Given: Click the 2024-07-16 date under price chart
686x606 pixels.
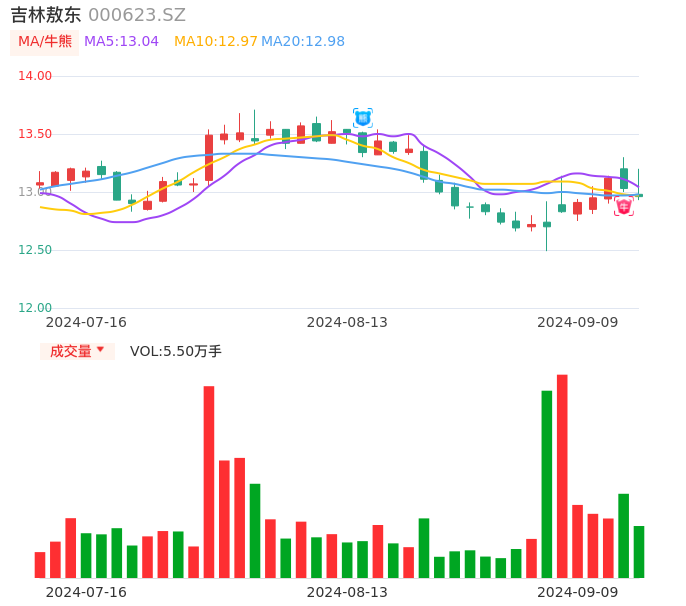Looking at the screenshot, I should pos(86,322).
